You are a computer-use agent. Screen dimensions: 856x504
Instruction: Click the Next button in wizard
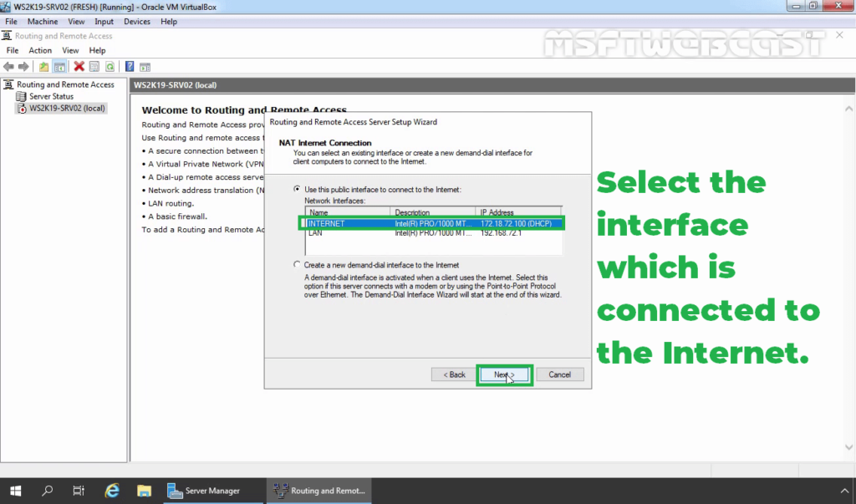(504, 374)
